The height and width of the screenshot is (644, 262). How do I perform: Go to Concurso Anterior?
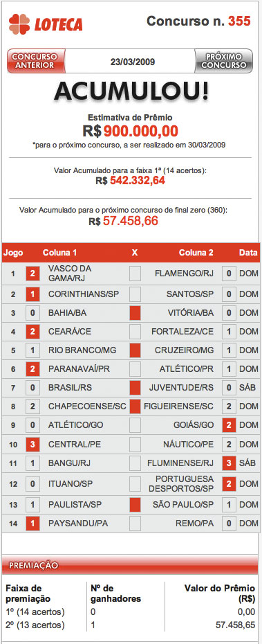coord(36,61)
